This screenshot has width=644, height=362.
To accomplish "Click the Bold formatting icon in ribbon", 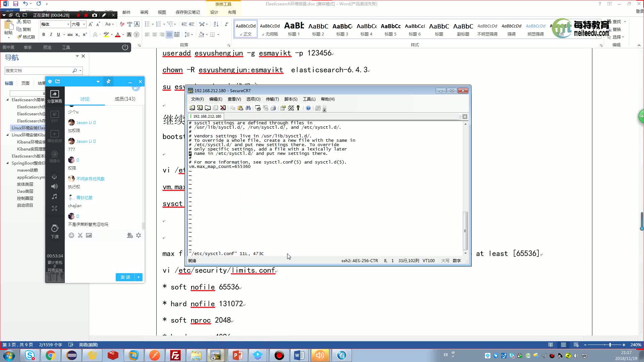I will coord(44,35).
